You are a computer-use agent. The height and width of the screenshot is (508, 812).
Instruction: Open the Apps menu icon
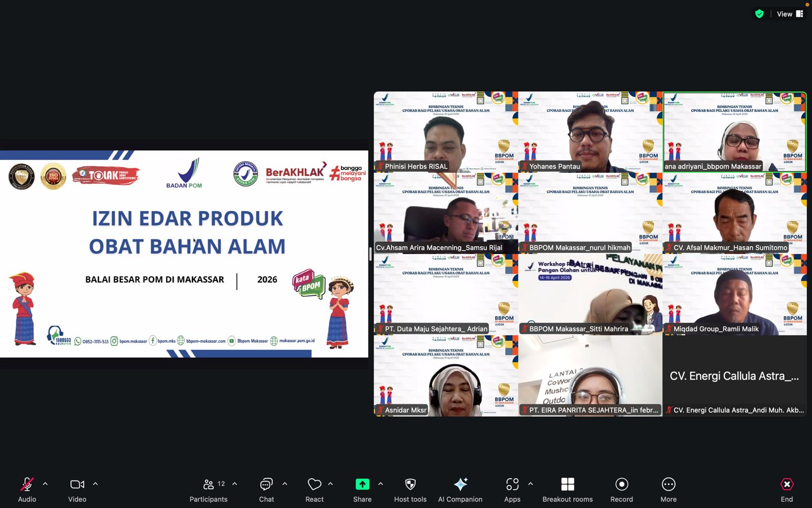click(512, 485)
